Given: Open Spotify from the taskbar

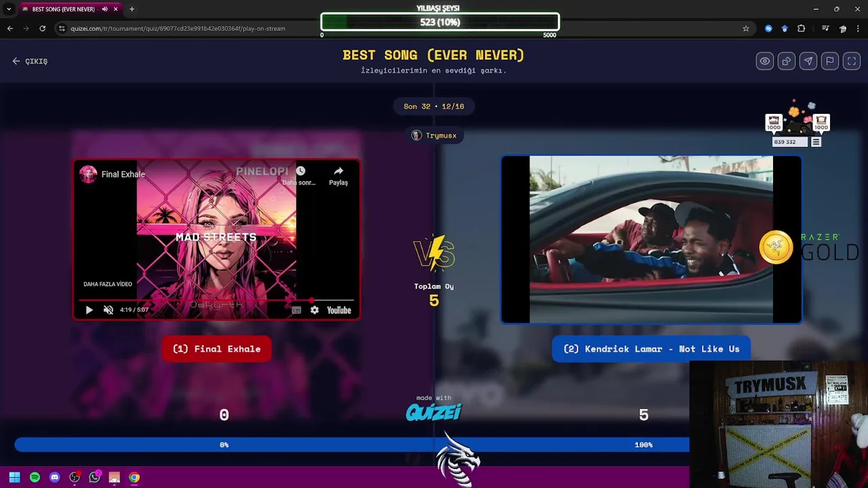Looking at the screenshot, I should point(35,477).
